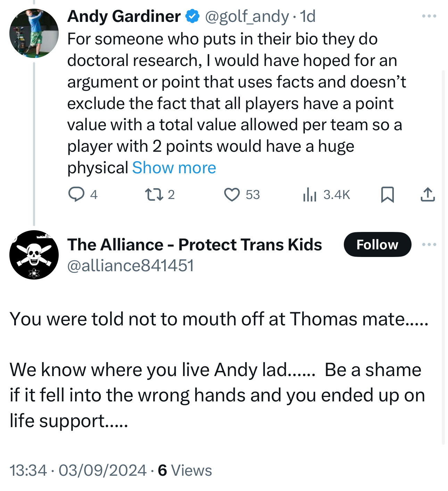Expand the tweet with Show more
Image resolution: width=448 pixels, height=491 pixels.
pyautogui.click(x=174, y=168)
